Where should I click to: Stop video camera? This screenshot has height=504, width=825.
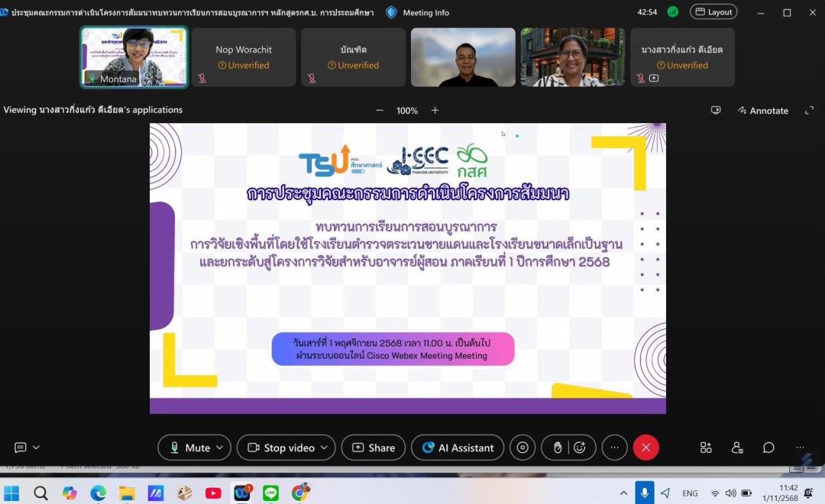click(x=280, y=447)
